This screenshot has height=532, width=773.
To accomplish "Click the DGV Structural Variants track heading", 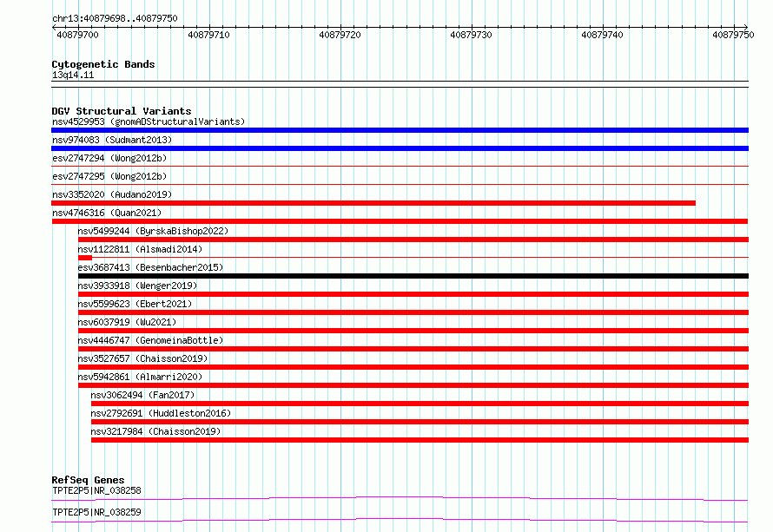I will 122,111.
